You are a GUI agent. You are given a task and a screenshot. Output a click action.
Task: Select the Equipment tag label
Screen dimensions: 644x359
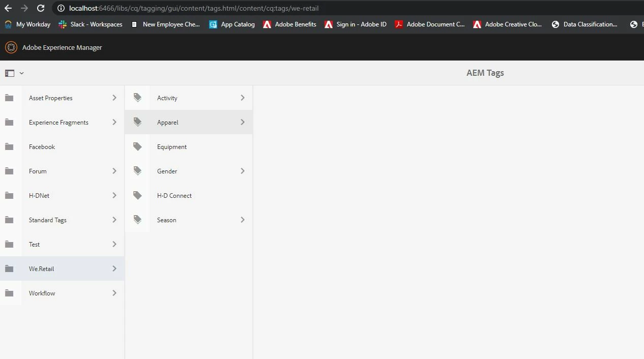tap(172, 147)
